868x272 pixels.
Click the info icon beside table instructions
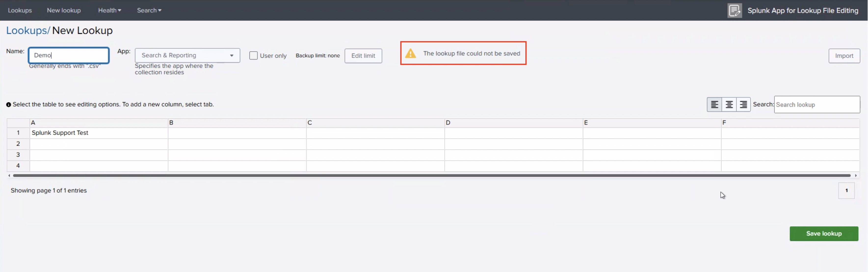[8, 105]
